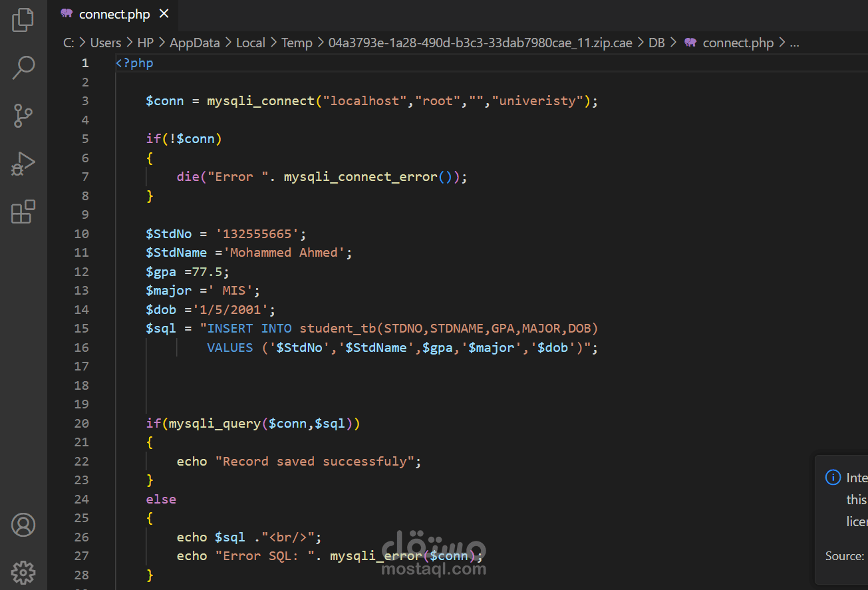868x590 pixels.
Task: Click the "$StdName" variable on line 11
Action: [x=177, y=253]
